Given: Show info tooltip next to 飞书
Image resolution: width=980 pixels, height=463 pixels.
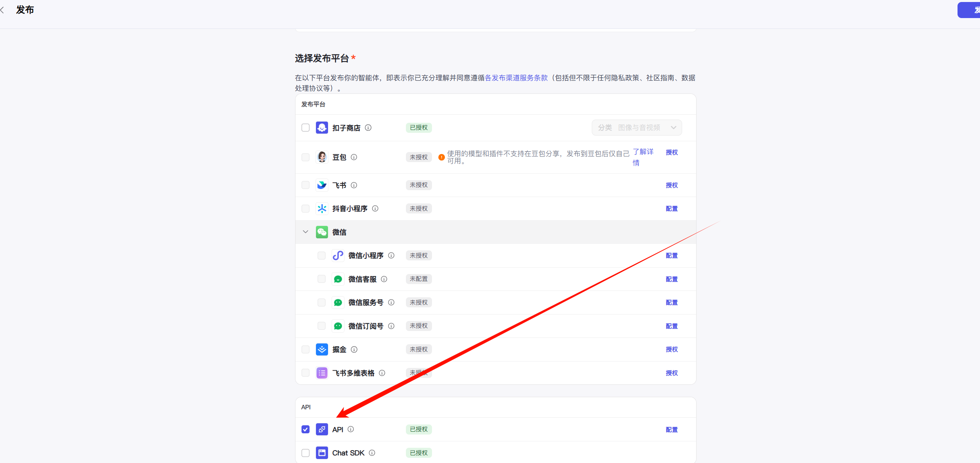Looking at the screenshot, I should pos(354,185).
